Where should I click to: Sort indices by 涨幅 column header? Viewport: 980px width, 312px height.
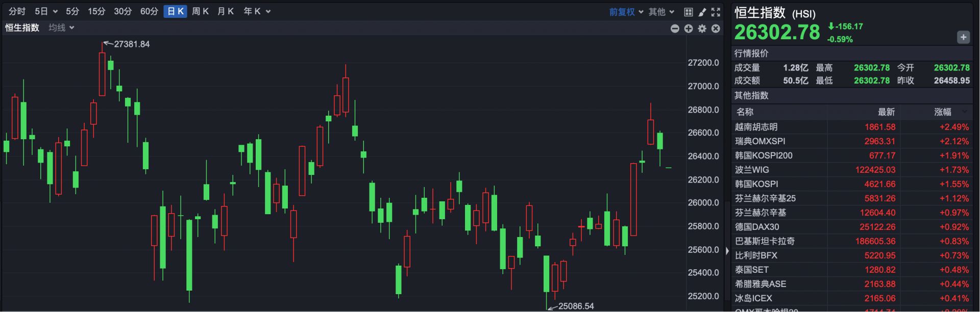click(943, 112)
